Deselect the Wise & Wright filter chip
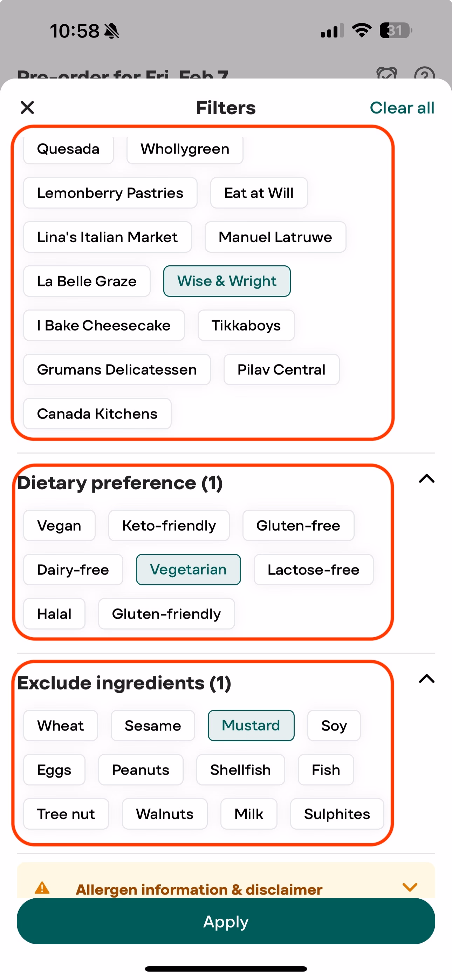The image size is (452, 980). coord(227,281)
